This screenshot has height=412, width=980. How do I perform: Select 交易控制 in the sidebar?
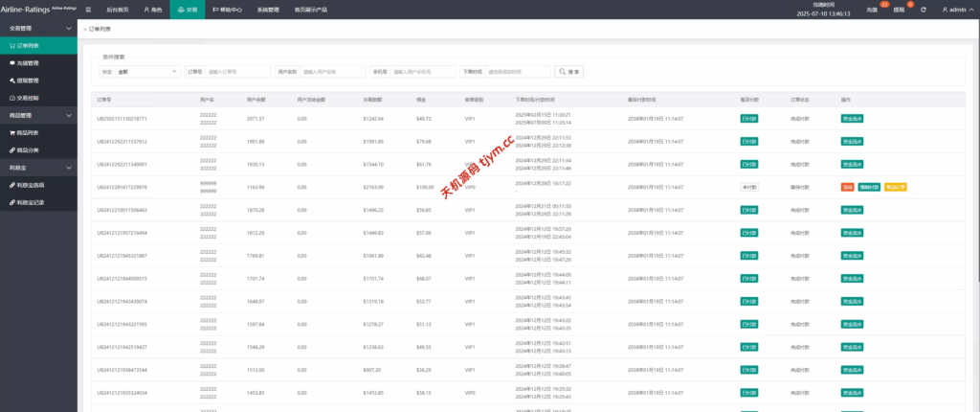tap(29, 98)
